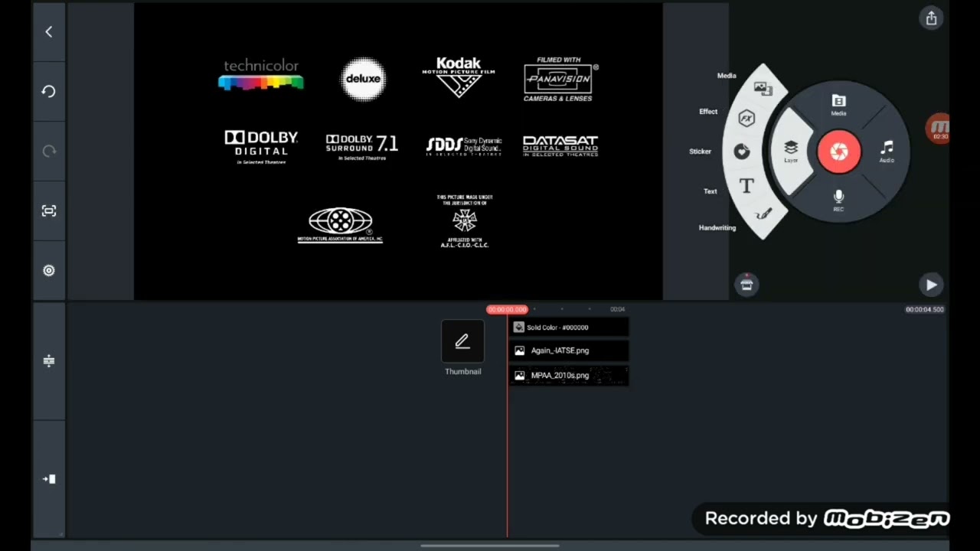Redo the last undone edit
This screenshot has height=551, width=980.
[x=49, y=151]
